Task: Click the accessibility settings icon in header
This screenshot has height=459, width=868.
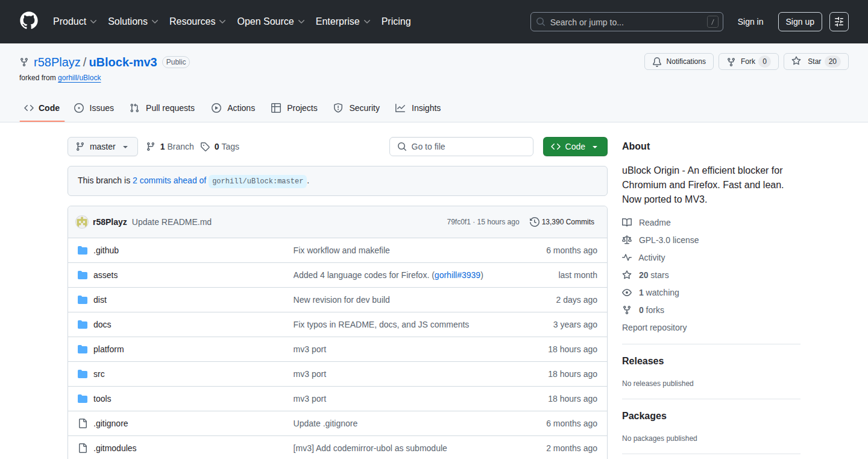Action: pyautogui.click(x=839, y=22)
